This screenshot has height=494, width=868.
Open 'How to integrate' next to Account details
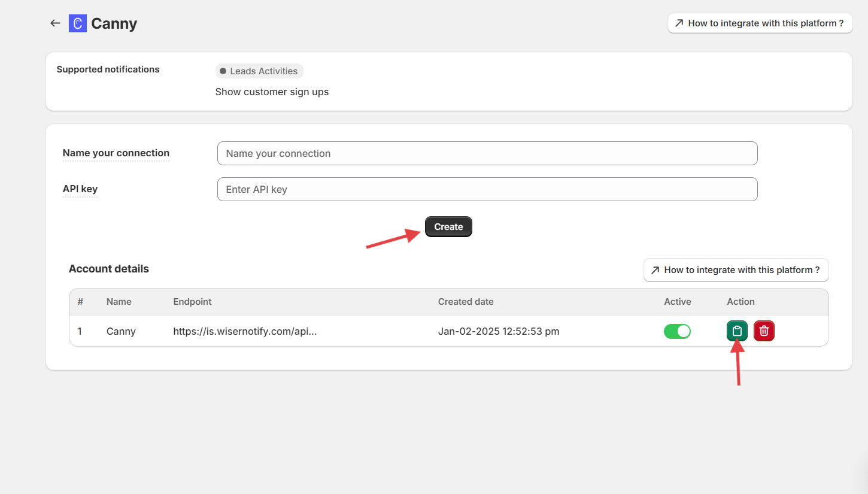736,270
